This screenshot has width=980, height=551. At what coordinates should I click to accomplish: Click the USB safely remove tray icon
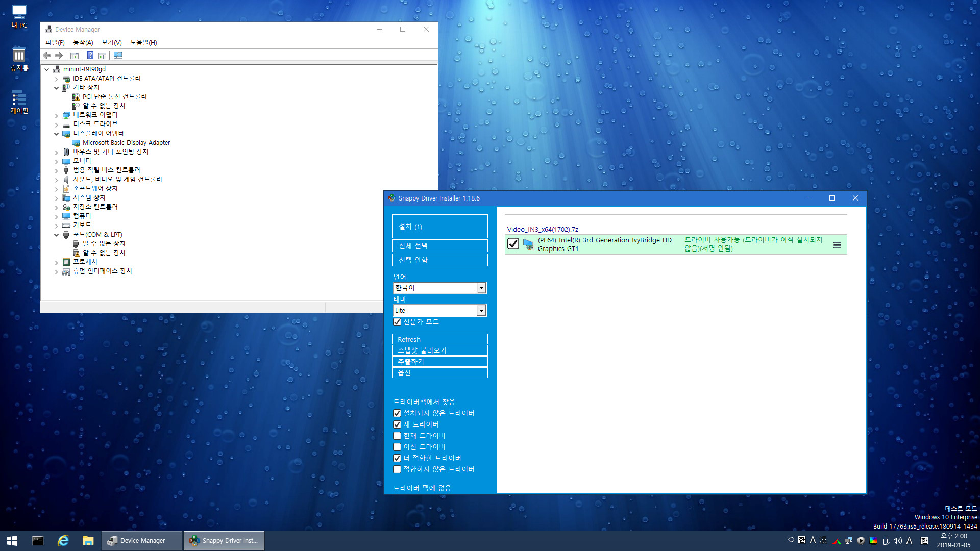click(x=886, y=540)
